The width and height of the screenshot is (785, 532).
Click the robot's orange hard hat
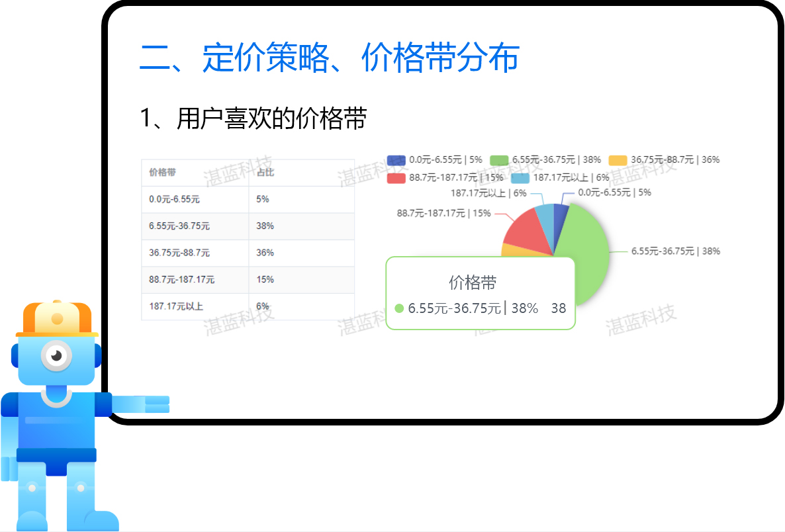coord(56,319)
